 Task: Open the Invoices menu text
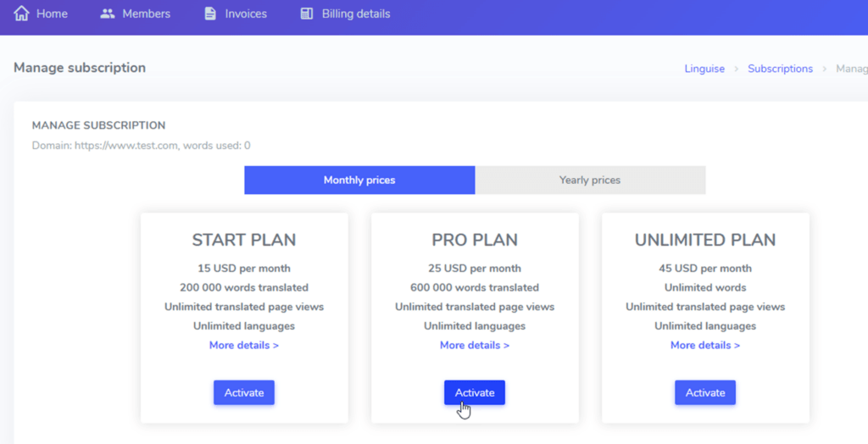[x=246, y=14]
